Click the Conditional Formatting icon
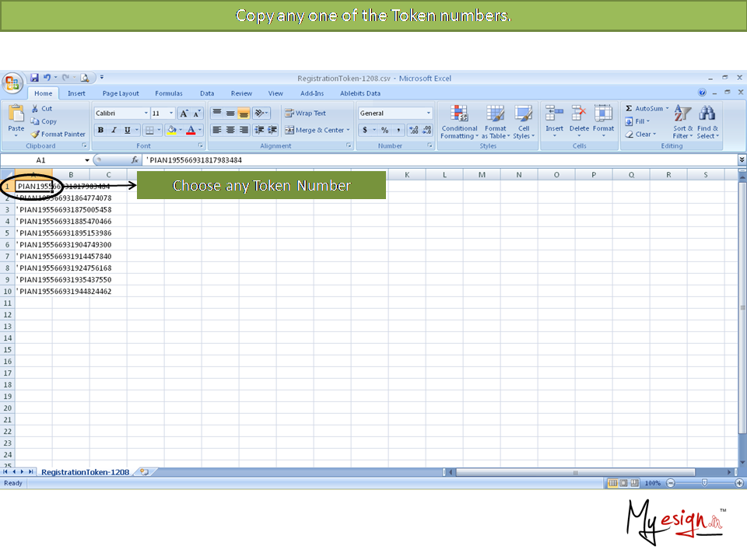Image resolution: width=747 pixels, height=560 pixels. [x=459, y=114]
